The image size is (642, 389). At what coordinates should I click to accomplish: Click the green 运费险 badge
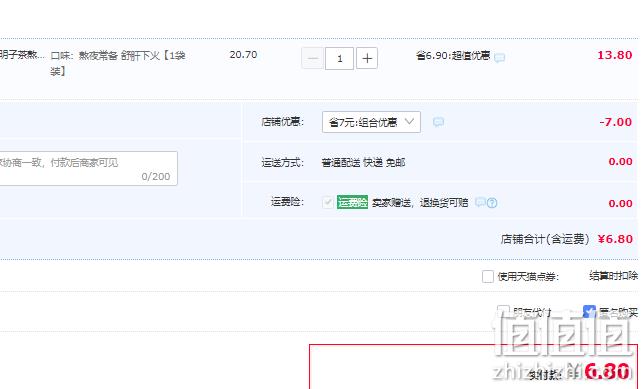(x=352, y=202)
